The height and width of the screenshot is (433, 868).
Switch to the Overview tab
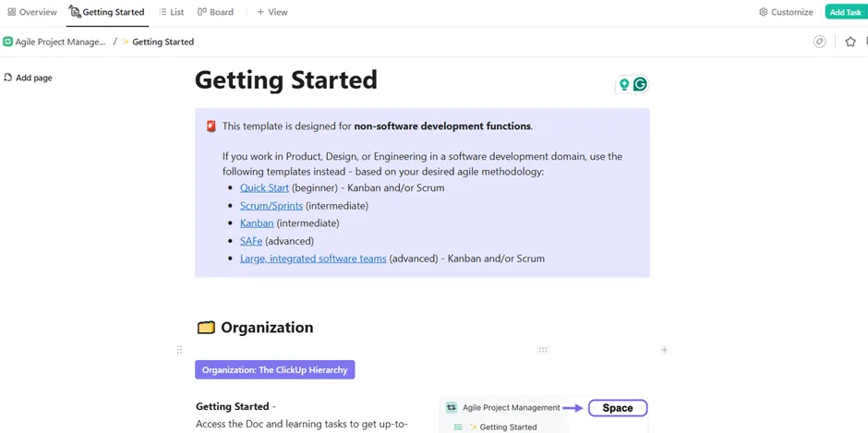tap(32, 12)
